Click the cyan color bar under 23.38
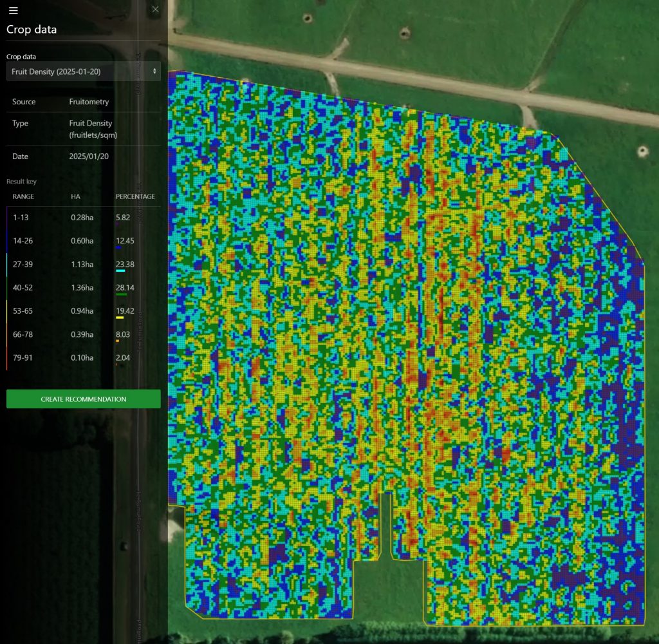Viewport: 659px width, 644px height. (x=120, y=271)
